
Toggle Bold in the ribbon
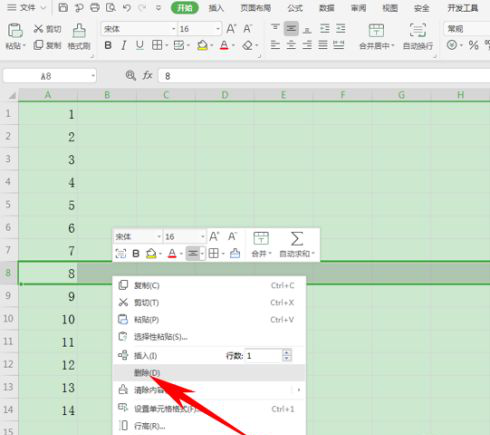click(108, 45)
